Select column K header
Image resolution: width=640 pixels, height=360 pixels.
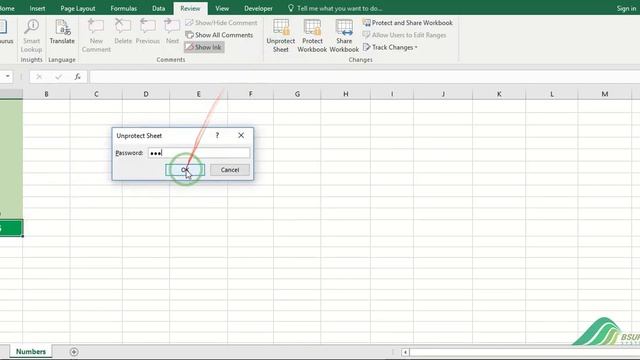click(499, 94)
